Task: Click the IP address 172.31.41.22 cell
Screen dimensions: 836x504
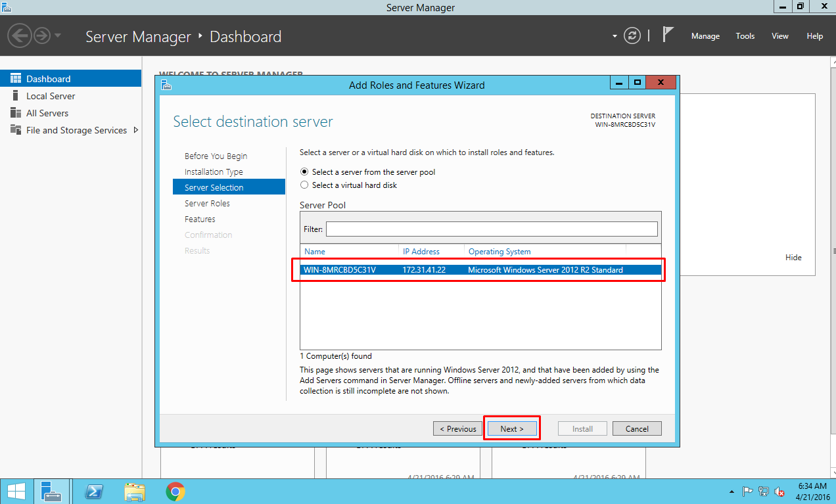Action: [x=424, y=269]
